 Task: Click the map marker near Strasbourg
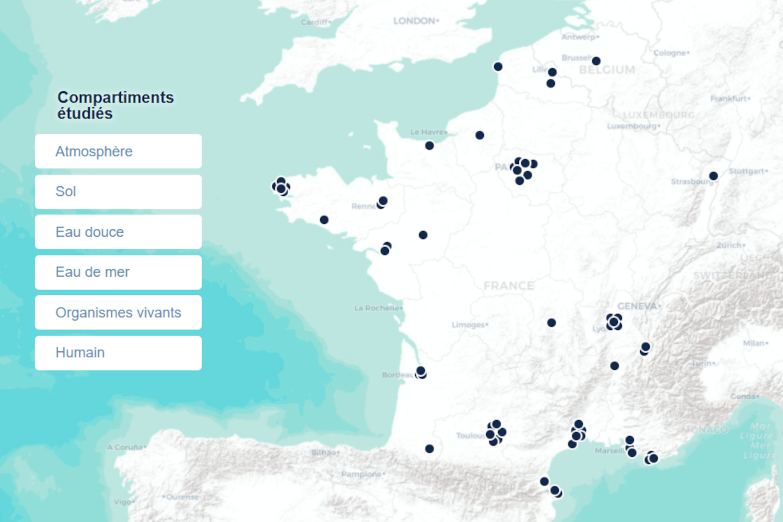[713, 176]
